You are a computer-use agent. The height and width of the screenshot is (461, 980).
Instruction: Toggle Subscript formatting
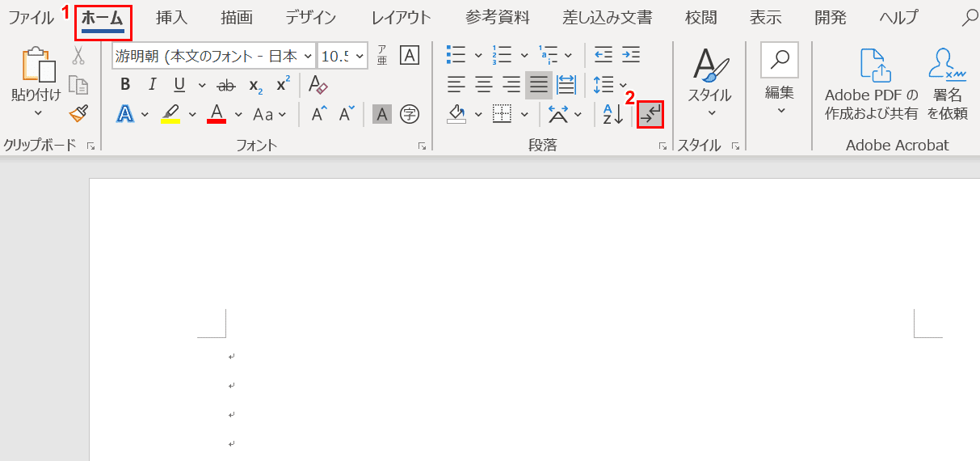click(254, 85)
